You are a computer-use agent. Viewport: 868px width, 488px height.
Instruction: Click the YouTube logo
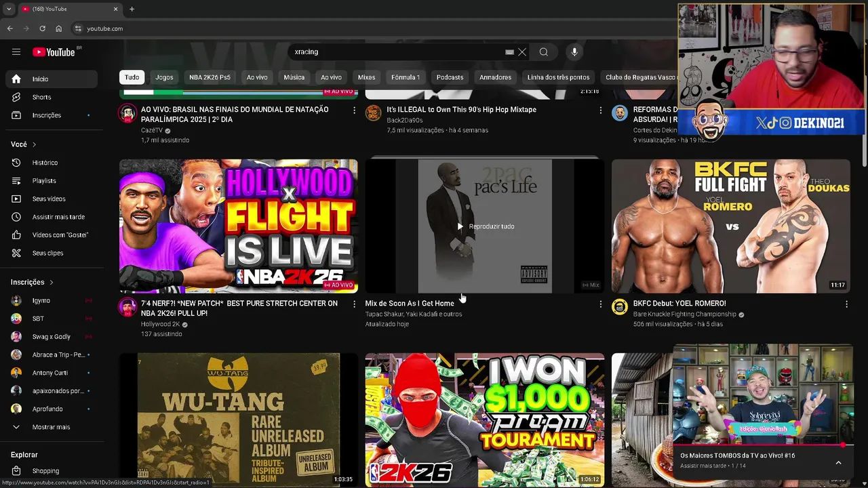click(x=54, y=52)
